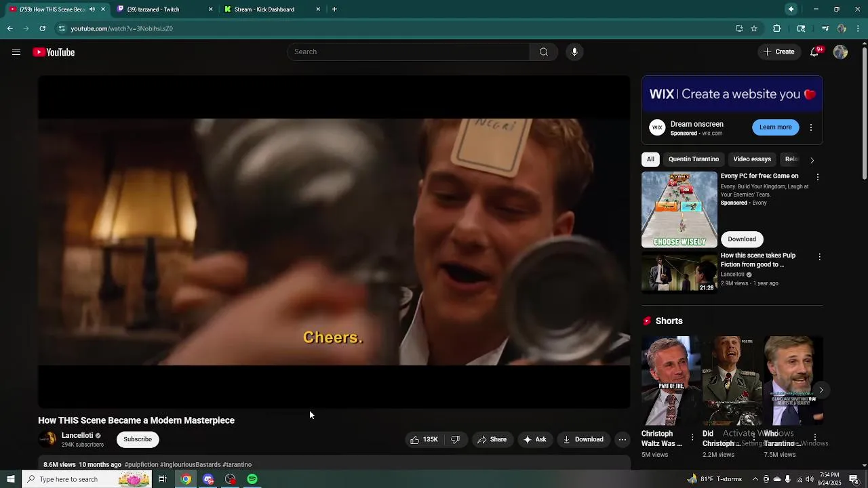Click the install/cast screen icon in address bar

[739, 28]
